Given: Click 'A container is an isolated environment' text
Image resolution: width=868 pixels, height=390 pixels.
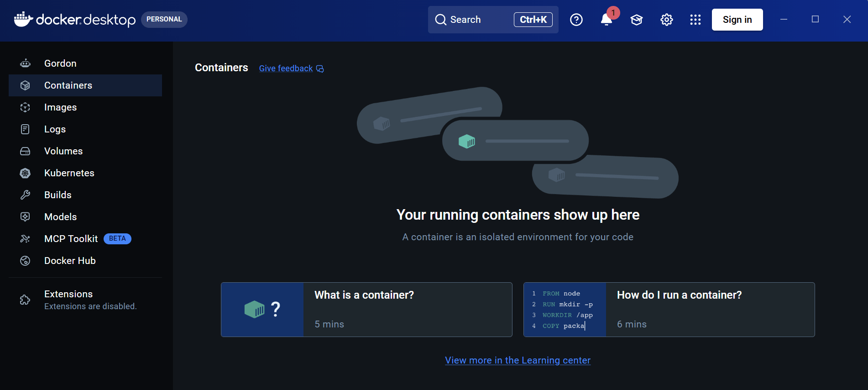Looking at the screenshot, I should pos(518,237).
